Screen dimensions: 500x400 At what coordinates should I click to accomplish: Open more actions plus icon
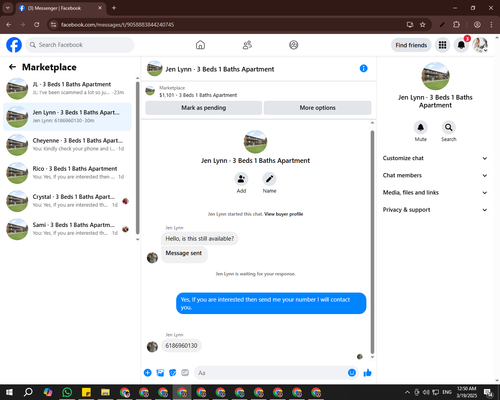148,373
